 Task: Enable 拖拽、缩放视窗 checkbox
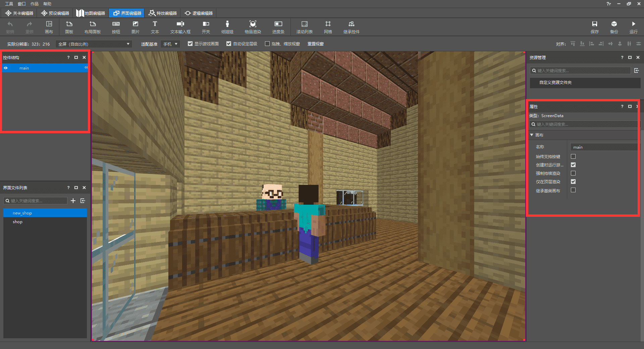point(267,44)
